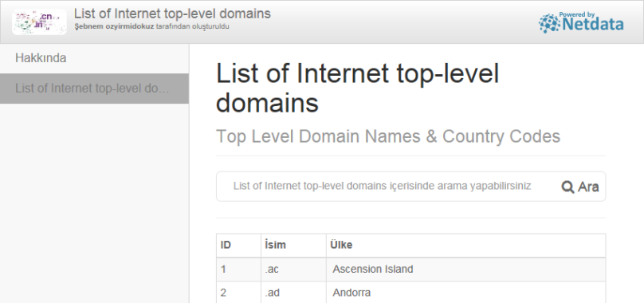Image resolution: width=644 pixels, height=303 pixels.
Task: Click the main page heading text
Action: point(357,88)
